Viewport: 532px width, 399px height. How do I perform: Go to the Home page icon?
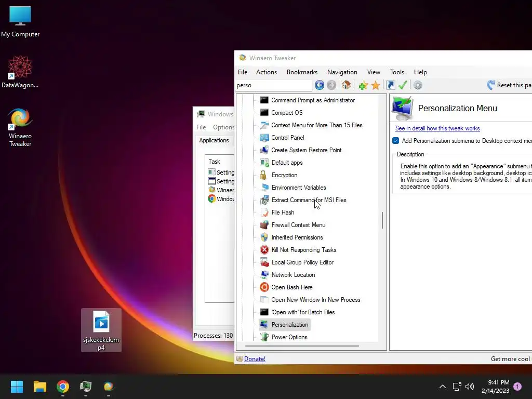346,85
